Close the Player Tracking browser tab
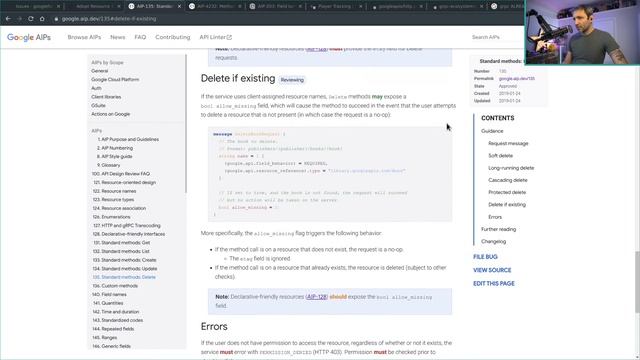 (360, 7)
